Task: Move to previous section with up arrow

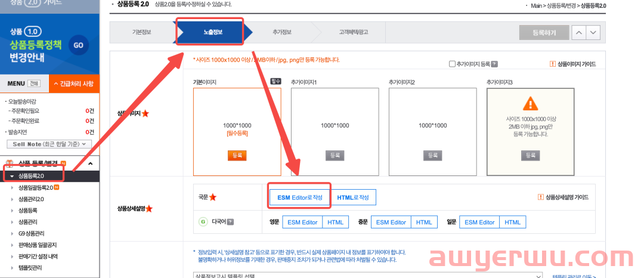Action: click(578, 32)
